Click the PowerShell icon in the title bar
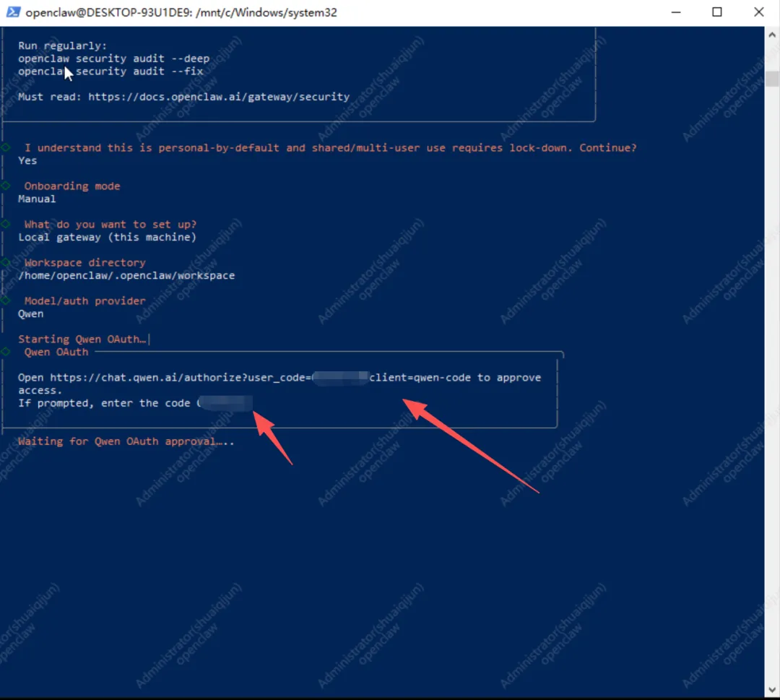The height and width of the screenshot is (700, 780). click(x=13, y=12)
